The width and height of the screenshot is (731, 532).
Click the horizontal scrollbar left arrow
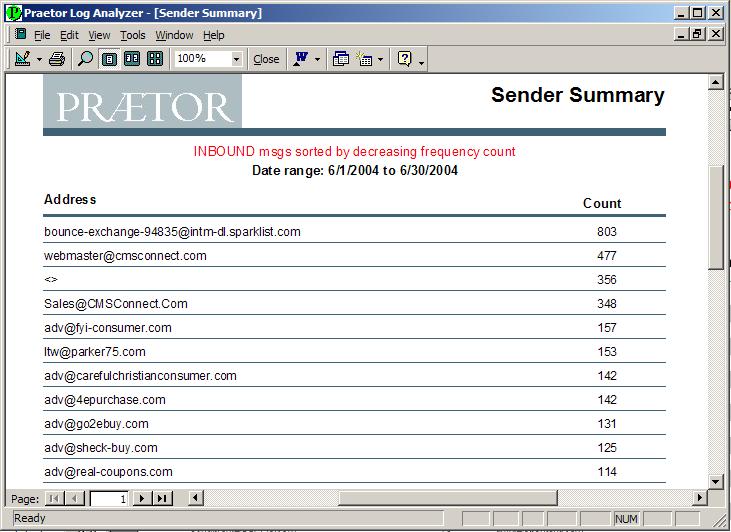pyautogui.click(x=196, y=498)
